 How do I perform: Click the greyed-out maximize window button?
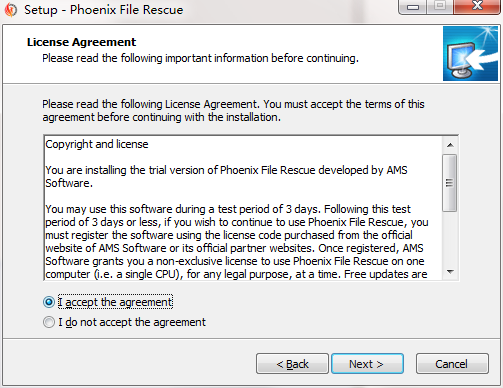(440, 6)
